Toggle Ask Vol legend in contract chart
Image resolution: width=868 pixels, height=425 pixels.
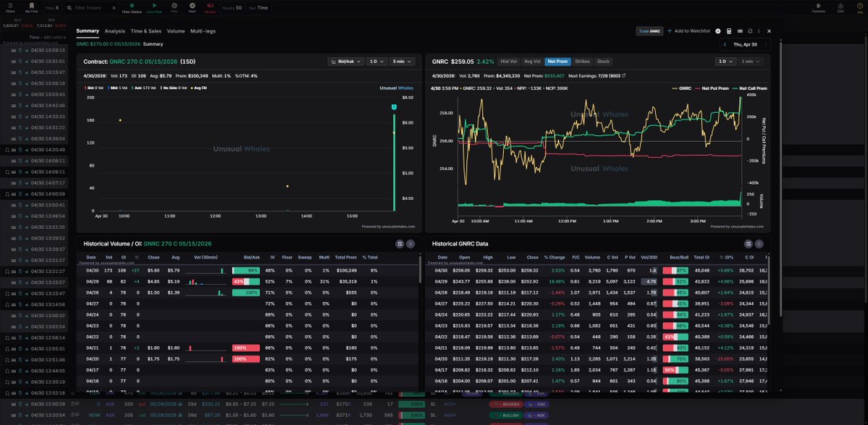(144, 88)
